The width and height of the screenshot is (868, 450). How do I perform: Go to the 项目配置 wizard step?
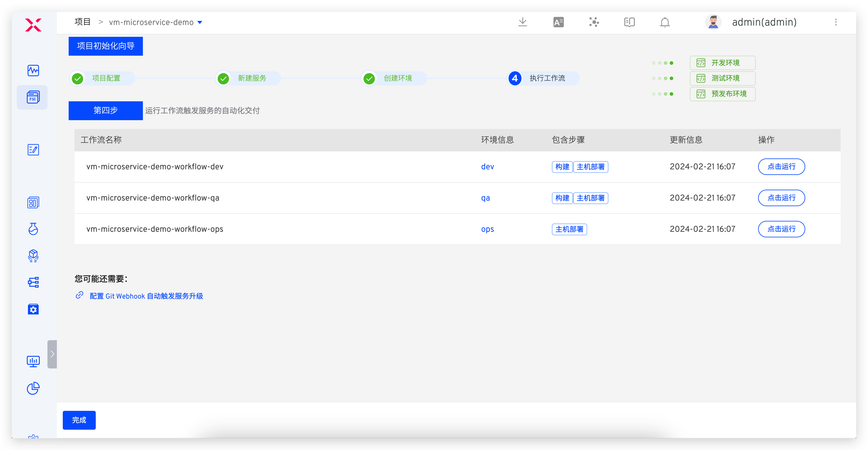[106, 78]
